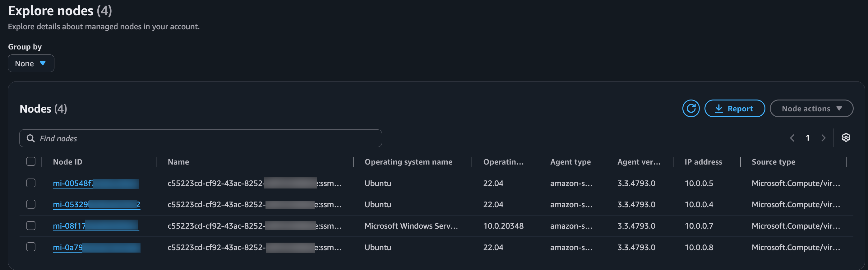868x270 pixels.
Task: Click IP address 10.0.0.5
Action: pos(699,184)
